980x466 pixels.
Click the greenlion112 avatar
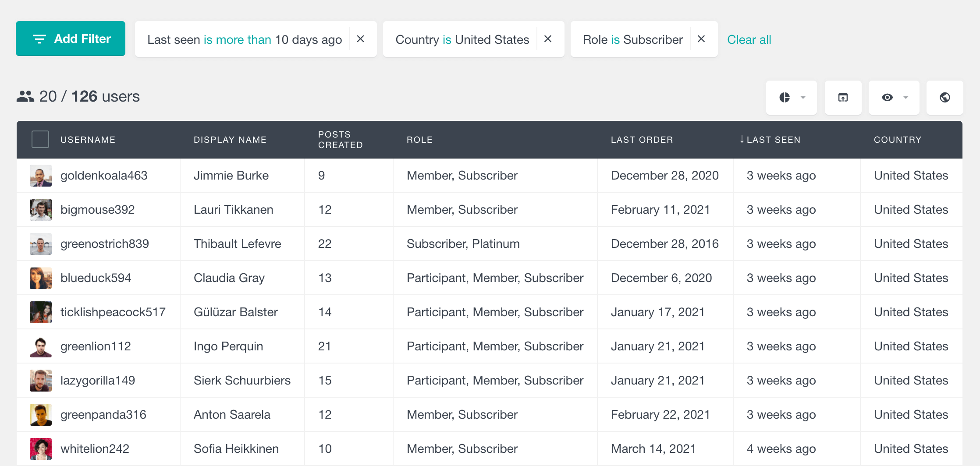tap(41, 346)
